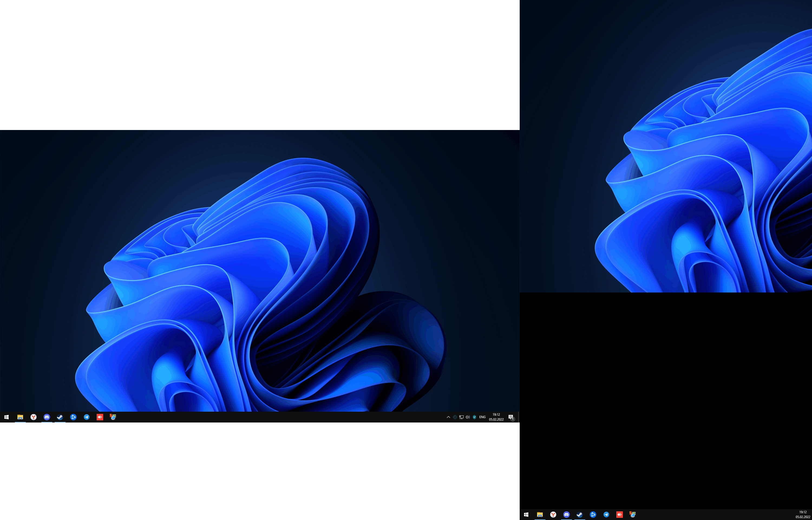
Task: Open Discord from the left monitor taskbar
Action: coord(47,417)
